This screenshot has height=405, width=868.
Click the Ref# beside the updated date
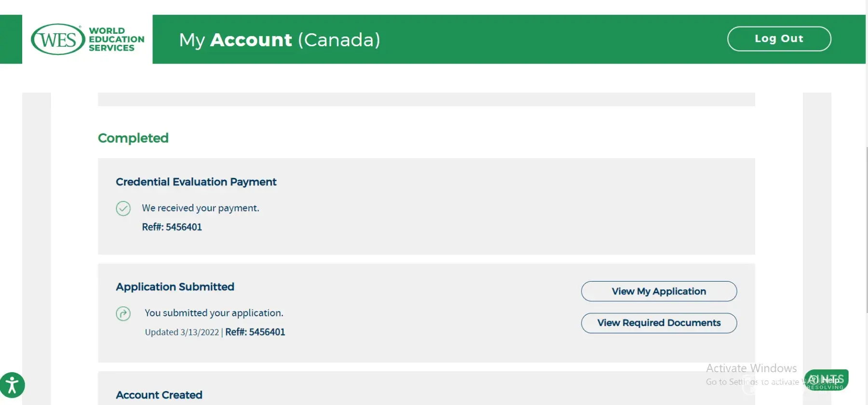pos(255,332)
